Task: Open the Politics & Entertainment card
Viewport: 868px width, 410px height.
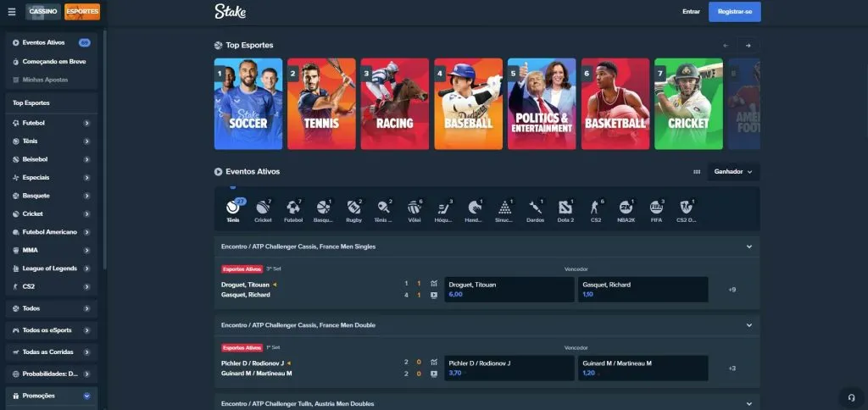Action: pos(541,103)
